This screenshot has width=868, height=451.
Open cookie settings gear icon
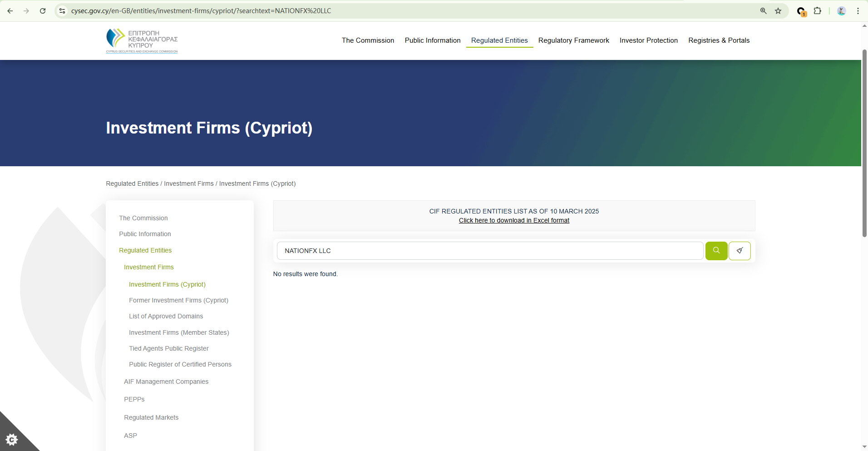[x=12, y=439]
